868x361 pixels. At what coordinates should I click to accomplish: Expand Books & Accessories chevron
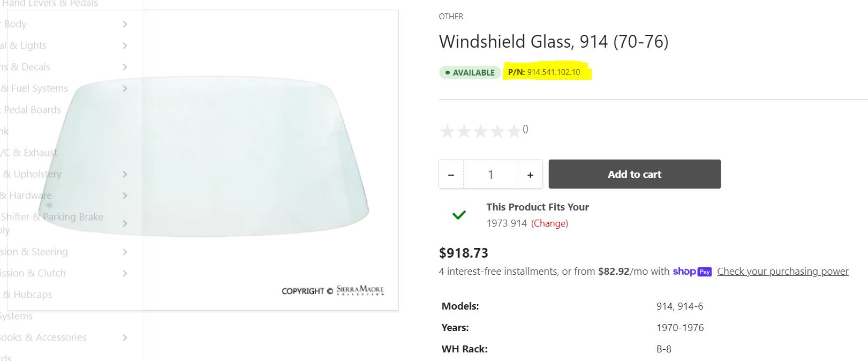(x=125, y=337)
